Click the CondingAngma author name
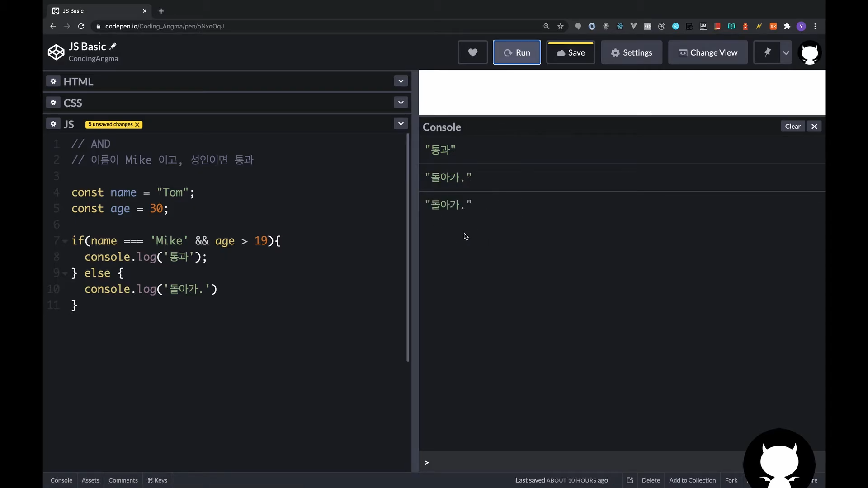This screenshot has width=868, height=488. pos(93,59)
